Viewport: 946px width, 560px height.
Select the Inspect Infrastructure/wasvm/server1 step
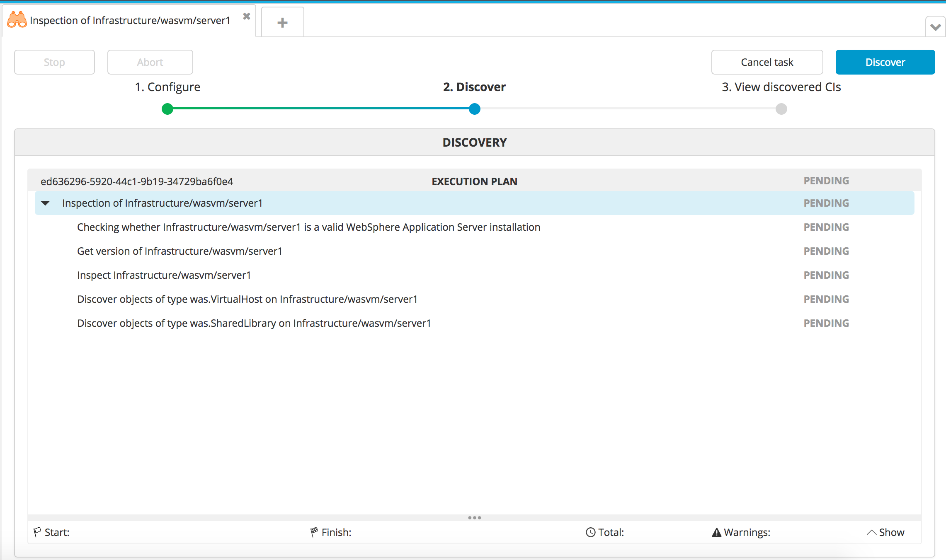(x=164, y=275)
